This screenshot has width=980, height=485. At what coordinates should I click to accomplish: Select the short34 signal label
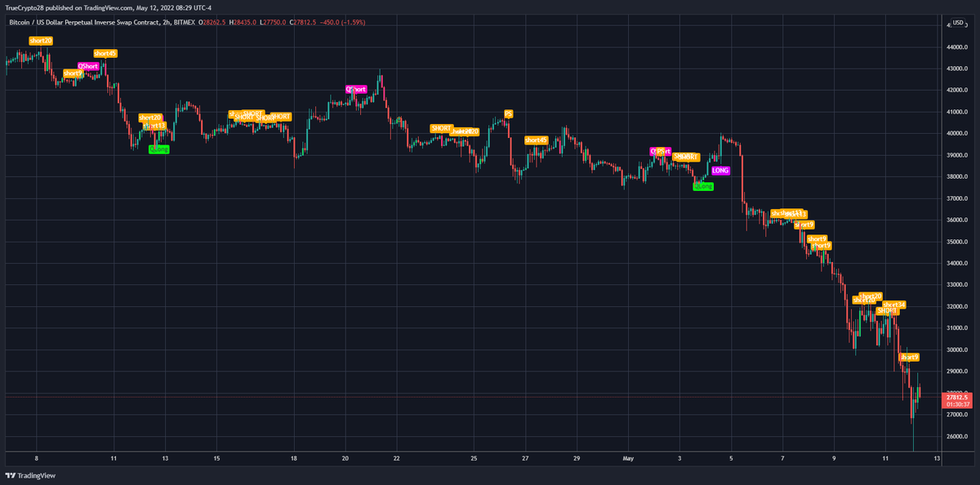[x=894, y=305]
